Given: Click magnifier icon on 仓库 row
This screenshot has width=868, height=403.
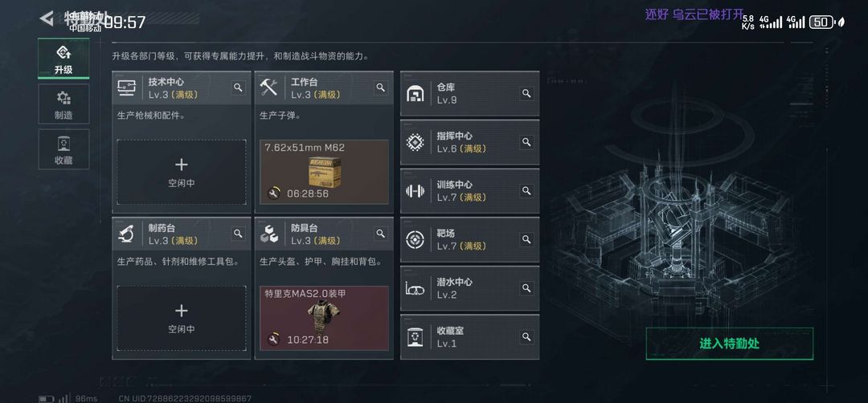Looking at the screenshot, I should pos(526,93).
